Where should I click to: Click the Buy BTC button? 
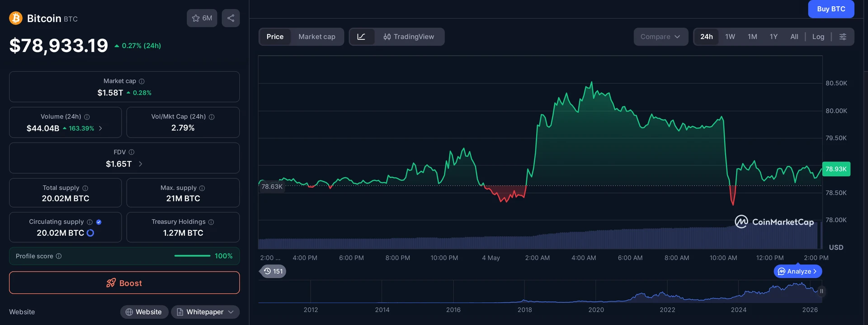click(x=831, y=9)
